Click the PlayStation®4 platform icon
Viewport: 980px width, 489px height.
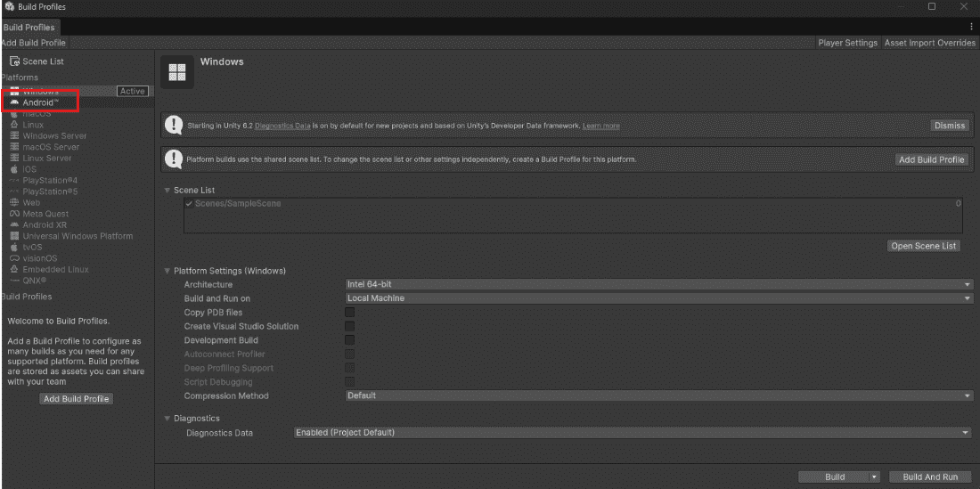tap(14, 181)
